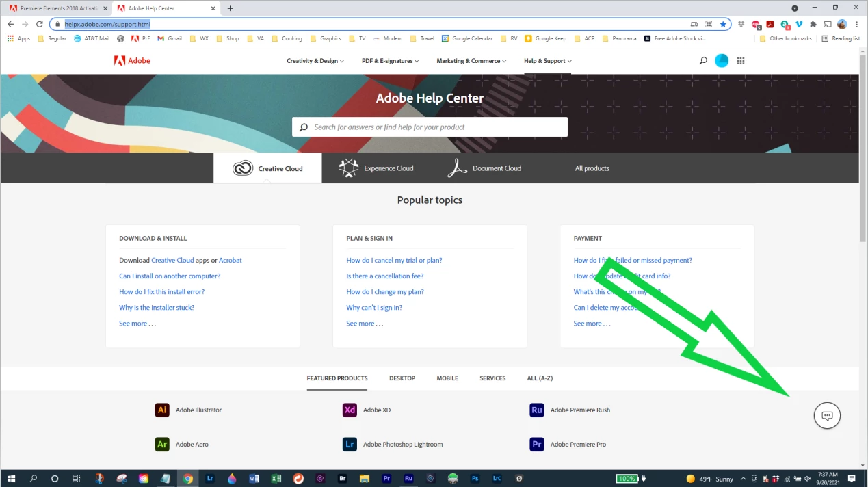Bookmark this page with the star icon
Image resolution: width=868 pixels, height=487 pixels.
point(723,24)
